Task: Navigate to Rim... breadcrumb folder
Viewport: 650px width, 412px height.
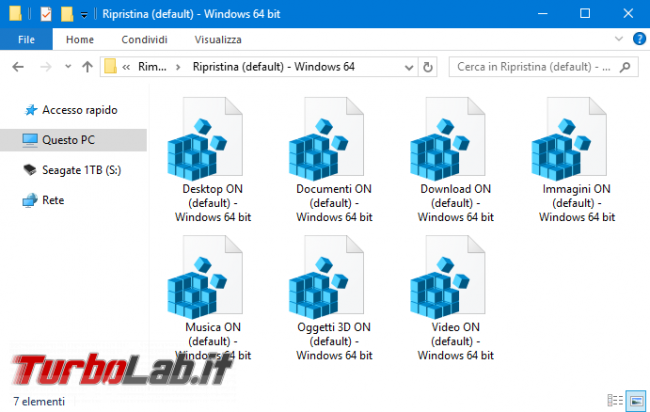Action: tap(152, 67)
